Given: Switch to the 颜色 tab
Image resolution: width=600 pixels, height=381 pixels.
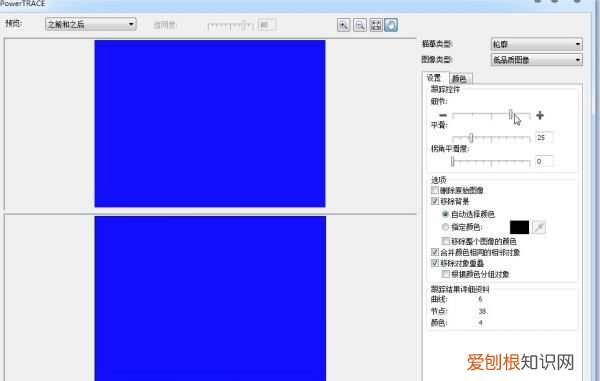Looking at the screenshot, I should [x=460, y=79].
